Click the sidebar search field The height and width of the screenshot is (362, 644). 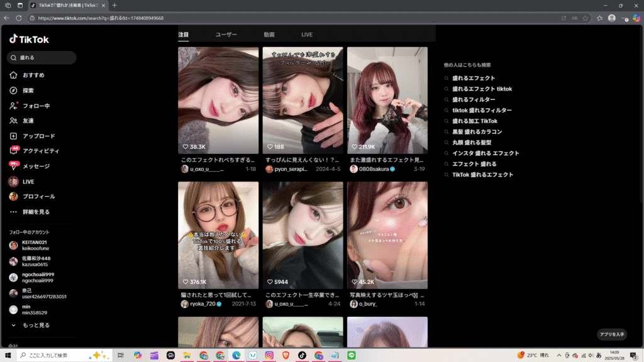click(42, 57)
